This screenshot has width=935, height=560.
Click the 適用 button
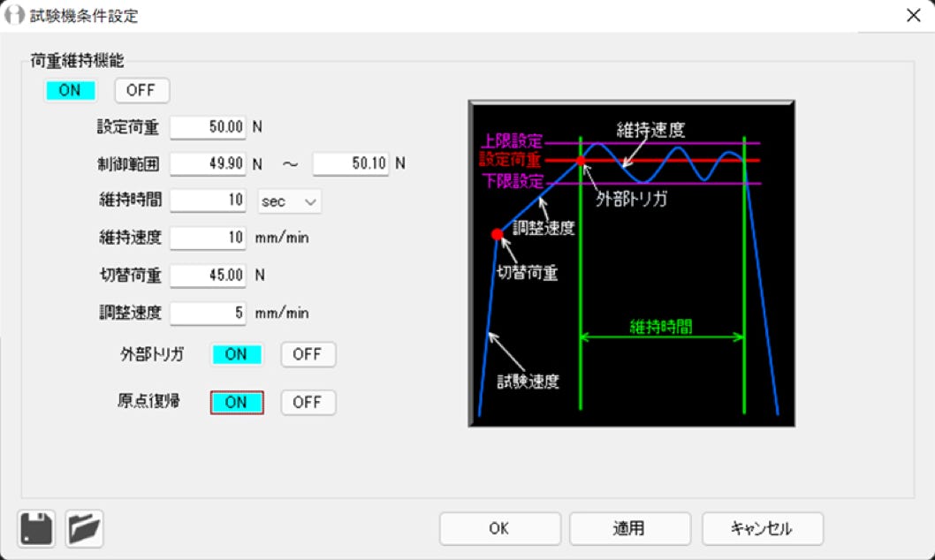click(630, 528)
